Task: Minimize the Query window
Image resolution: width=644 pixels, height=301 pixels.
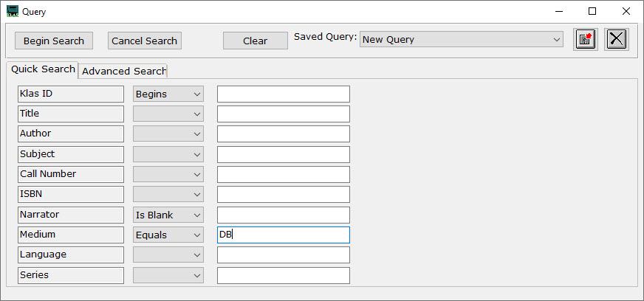Action: (x=558, y=11)
